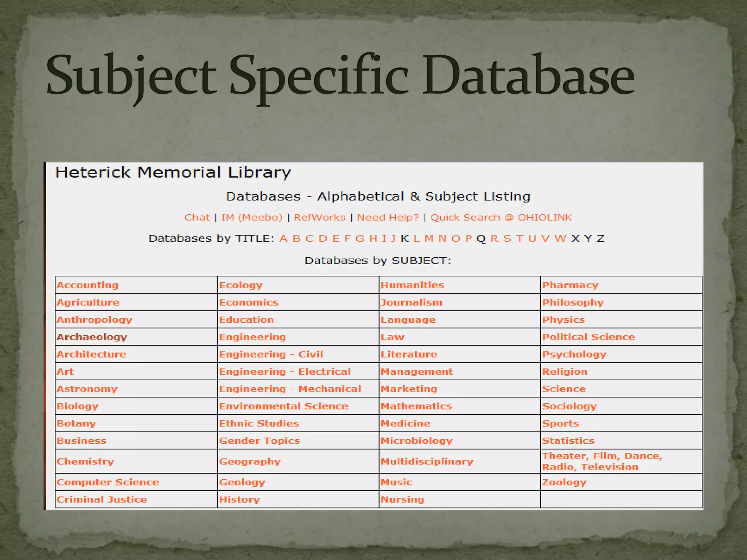Open the Law subject link
This screenshot has height=560, width=747.
pos(392,337)
